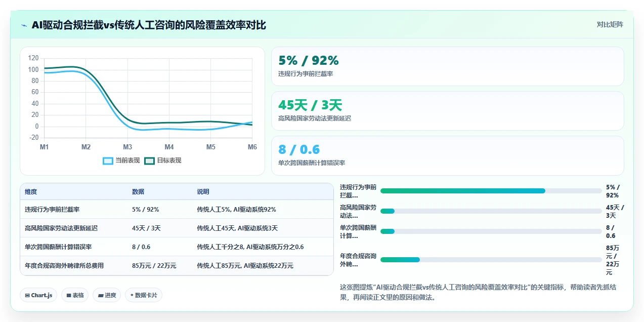Screen dimensions: 644x322
Task: Click the M2 x-axis label
Action: 86,147
